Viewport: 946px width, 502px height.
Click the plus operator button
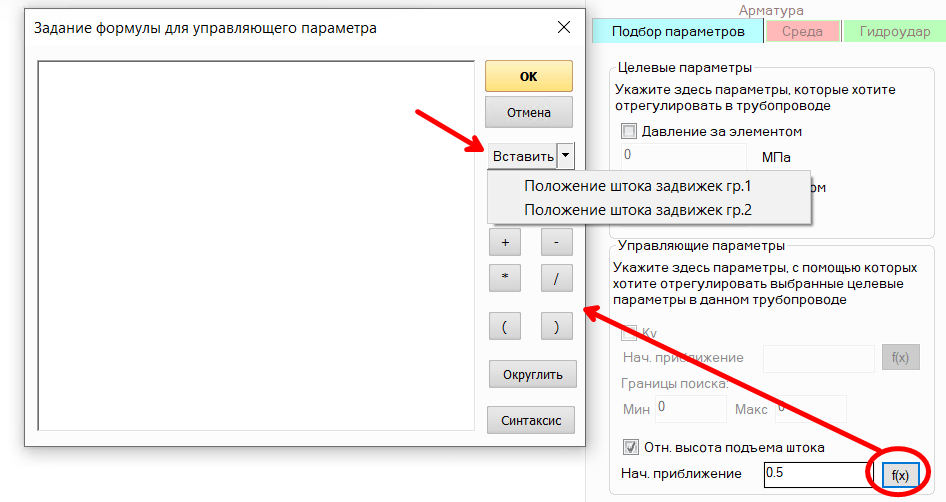pyautogui.click(x=504, y=242)
